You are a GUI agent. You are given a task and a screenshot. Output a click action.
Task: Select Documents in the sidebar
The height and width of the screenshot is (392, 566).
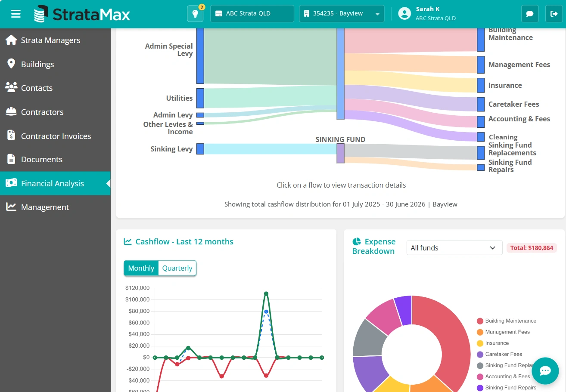(55, 159)
